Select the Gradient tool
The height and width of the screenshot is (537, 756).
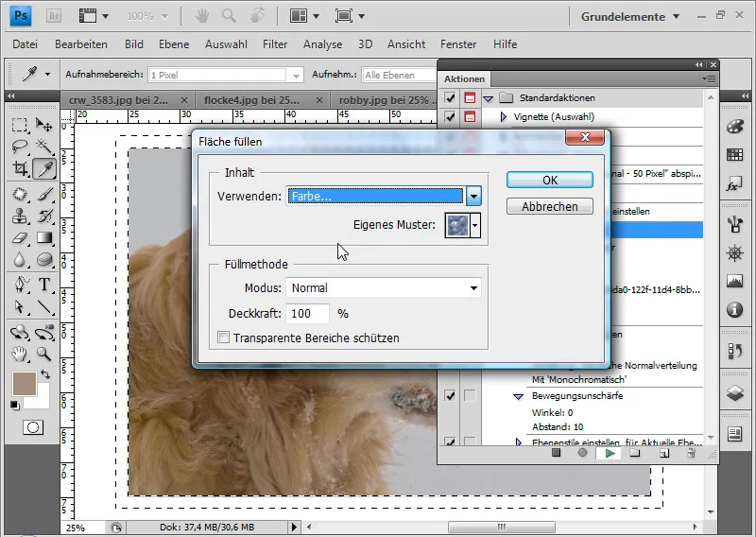[44, 238]
